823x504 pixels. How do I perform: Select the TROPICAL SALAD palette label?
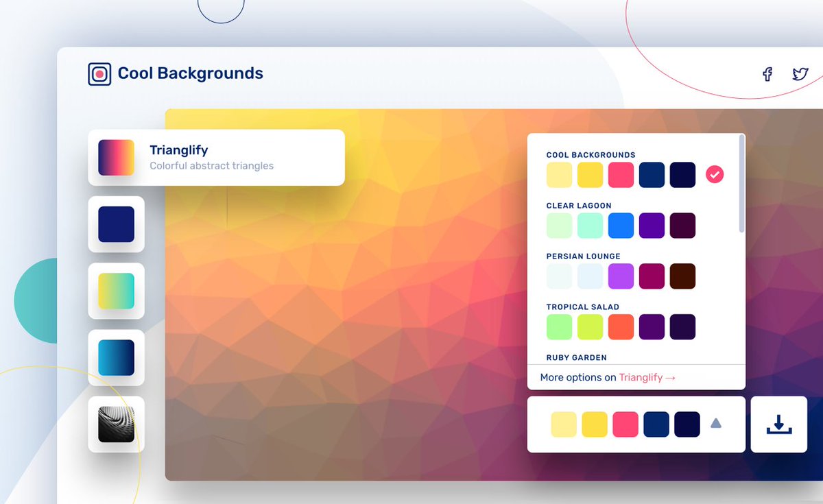pyautogui.click(x=583, y=307)
